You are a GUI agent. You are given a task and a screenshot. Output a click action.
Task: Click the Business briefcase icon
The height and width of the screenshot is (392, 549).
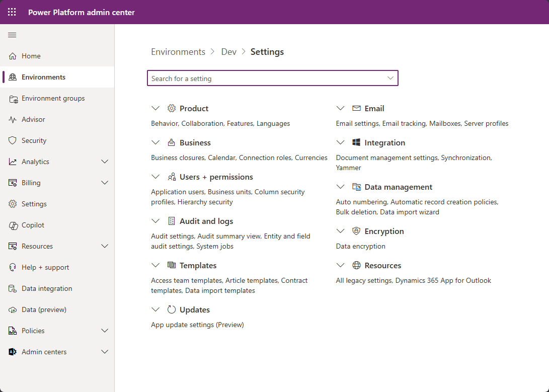171,142
